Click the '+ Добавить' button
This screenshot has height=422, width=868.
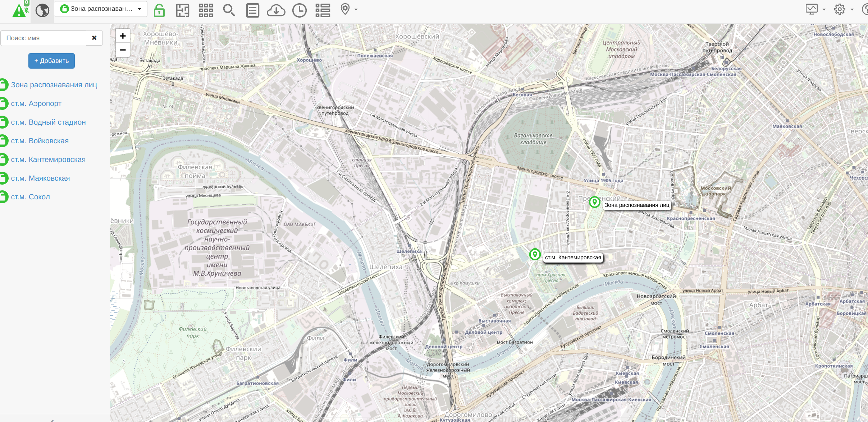pyautogui.click(x=51, y=61)
